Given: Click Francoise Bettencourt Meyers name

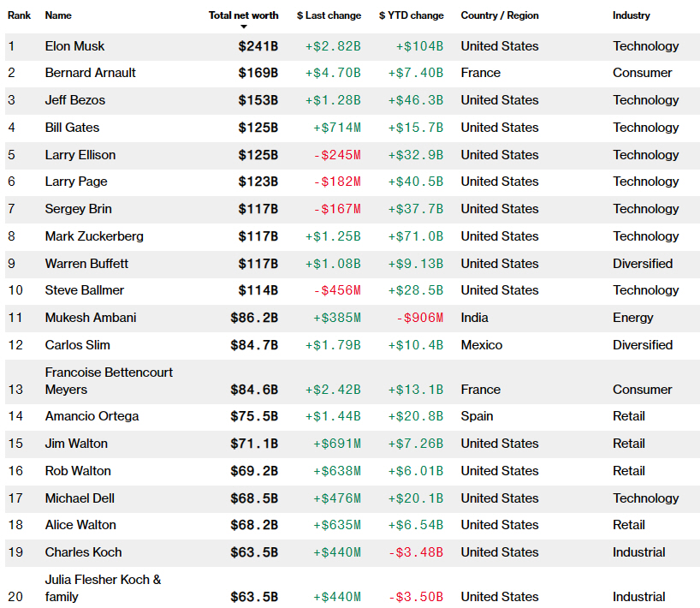Looking at the screenshot, I should [x=109, y=381].
